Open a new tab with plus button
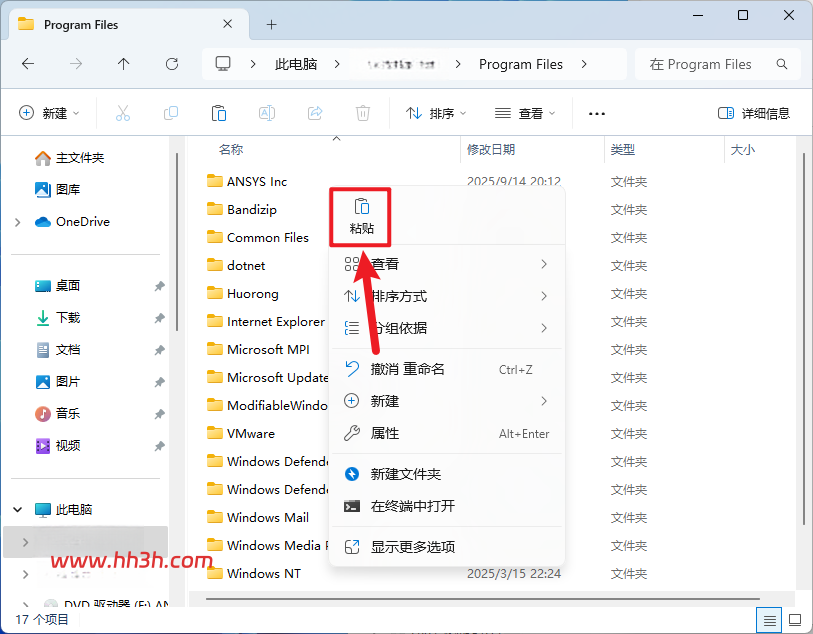 tap(271, 24)
